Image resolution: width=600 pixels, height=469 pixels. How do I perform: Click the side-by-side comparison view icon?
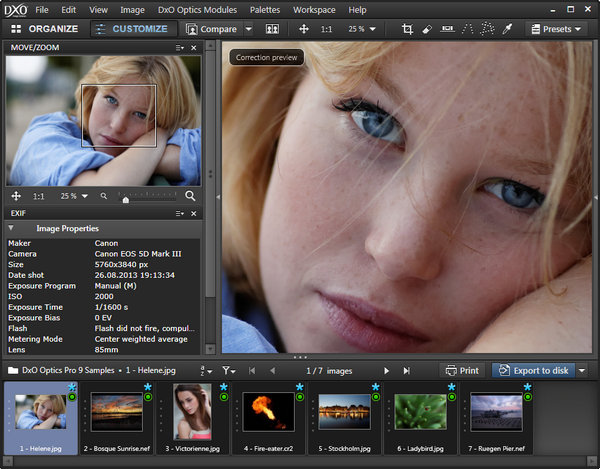coord(272,29)
